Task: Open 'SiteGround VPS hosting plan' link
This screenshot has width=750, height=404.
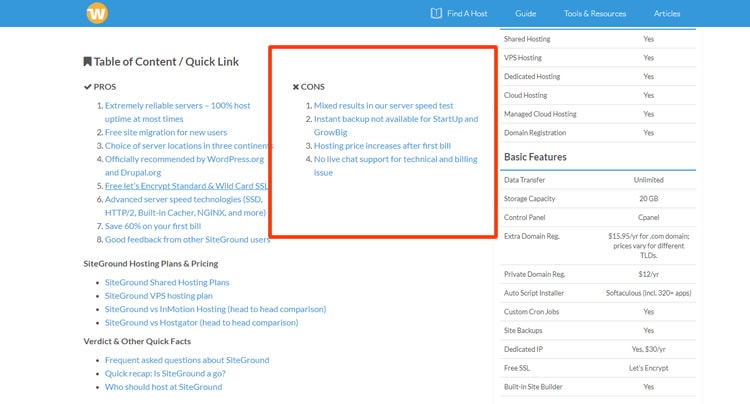Action: [158, 295]
